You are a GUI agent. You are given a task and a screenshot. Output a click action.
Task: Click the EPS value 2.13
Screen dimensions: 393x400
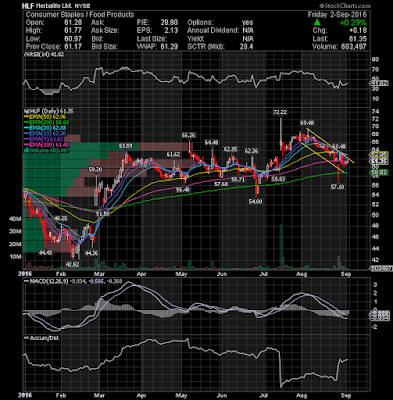tap(171, 31)
